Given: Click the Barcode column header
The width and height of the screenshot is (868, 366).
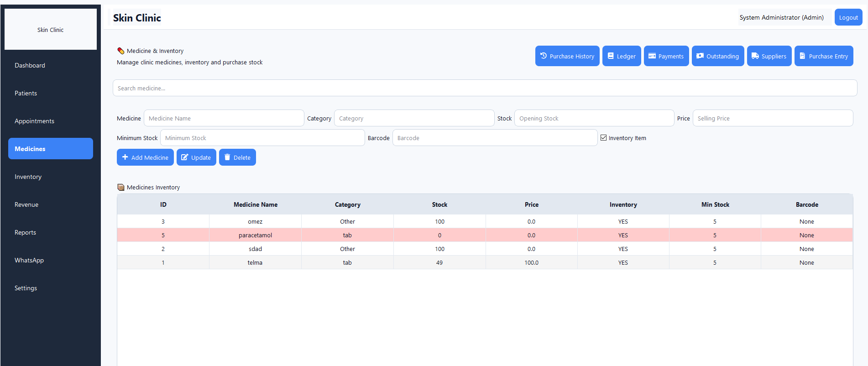Looking at the screenshot, I should (807, 204).
